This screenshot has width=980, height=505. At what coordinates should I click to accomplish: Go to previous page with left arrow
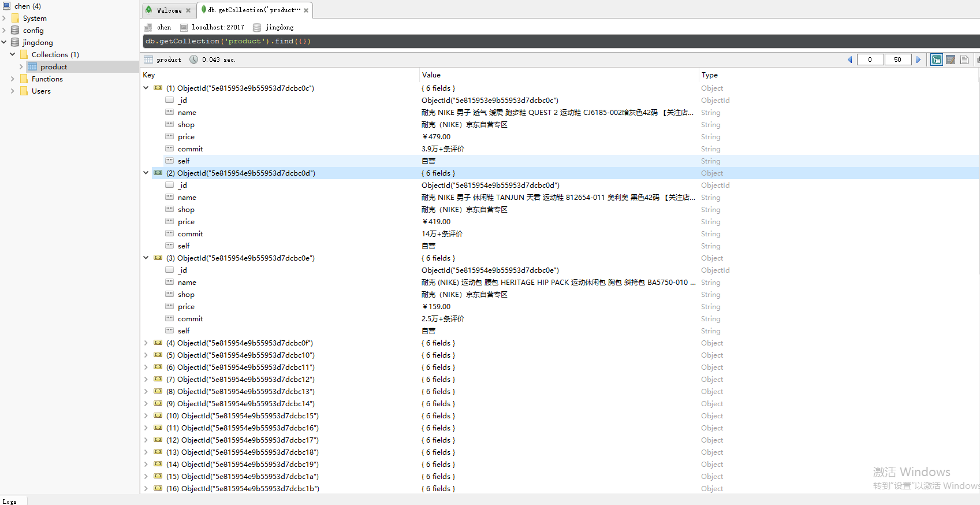tap(850, 60)
